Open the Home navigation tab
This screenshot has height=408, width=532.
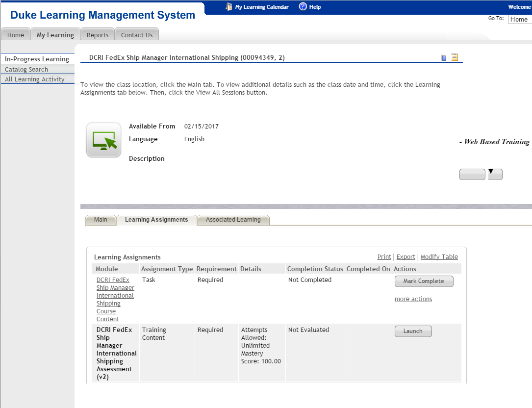pyautogui.click(x=16, y=35)
